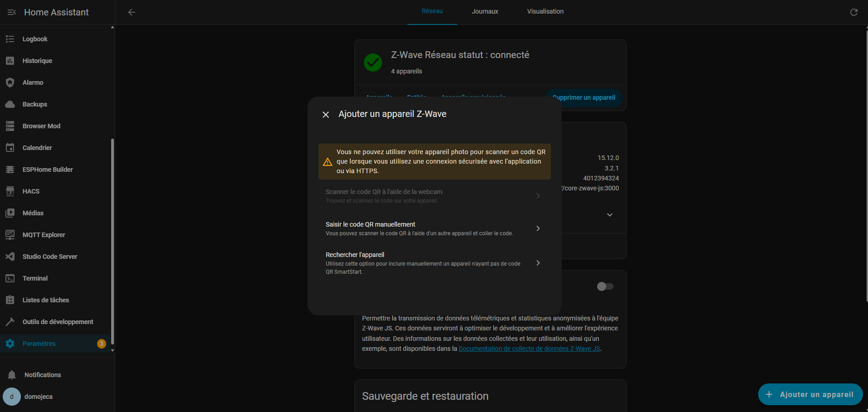The height and width of the screenshot is (412, 868).
Task: Click the green connected status checkmark
Action: coord(373,63)
